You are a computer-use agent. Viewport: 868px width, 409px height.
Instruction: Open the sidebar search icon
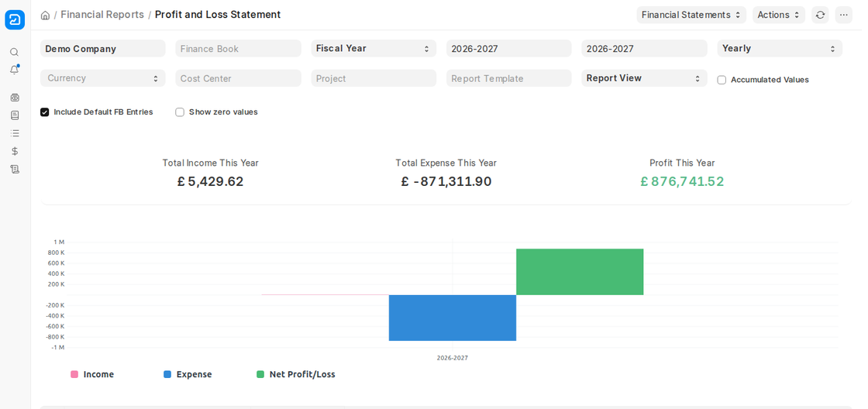coord(15,52)
